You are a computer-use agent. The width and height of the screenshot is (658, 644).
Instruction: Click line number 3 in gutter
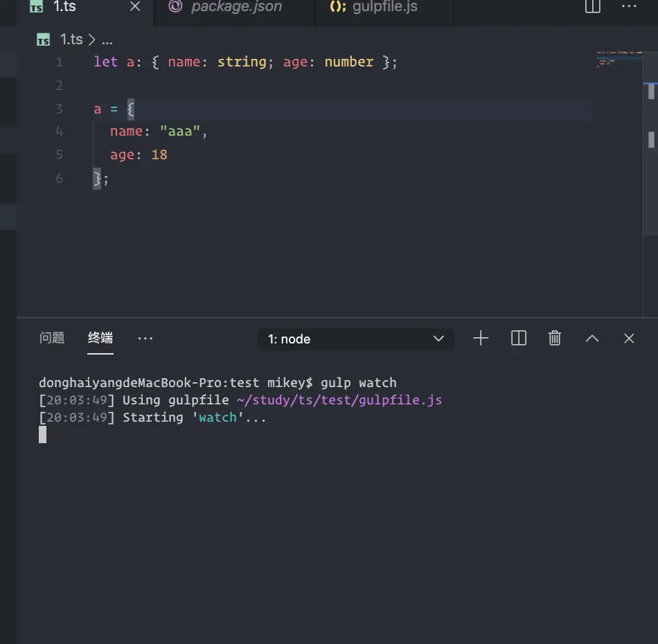59,109
